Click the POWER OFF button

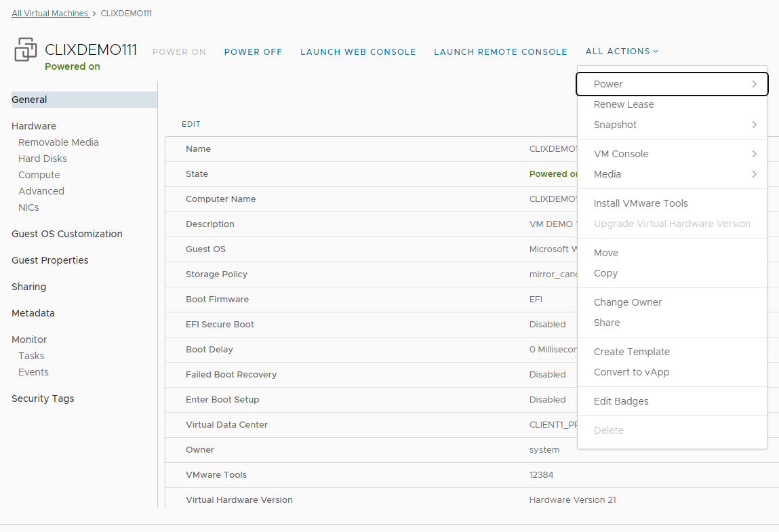(253, 52)
